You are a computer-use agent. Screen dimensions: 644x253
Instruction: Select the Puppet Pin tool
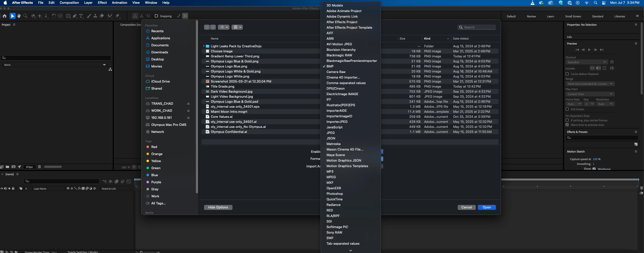tap(118, 16)
